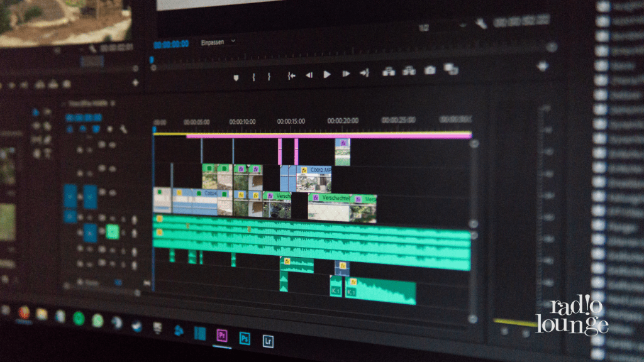Click the 00:00:15:00 mark on timeline ruler
644x362 pixels.
[291, 121]
